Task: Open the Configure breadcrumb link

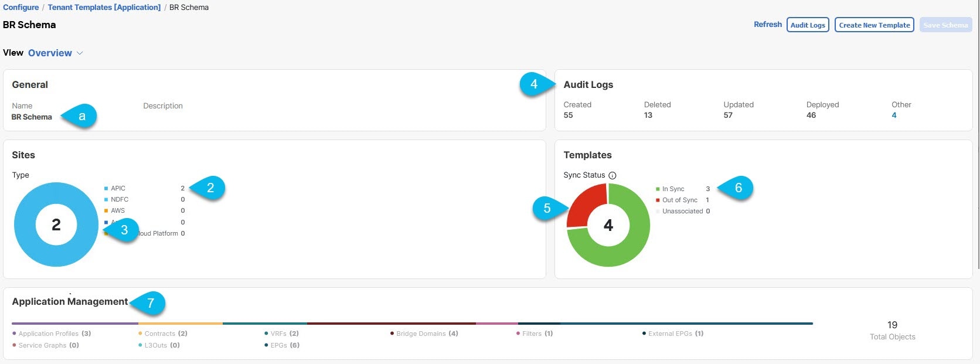Action: tap(21, 8)
